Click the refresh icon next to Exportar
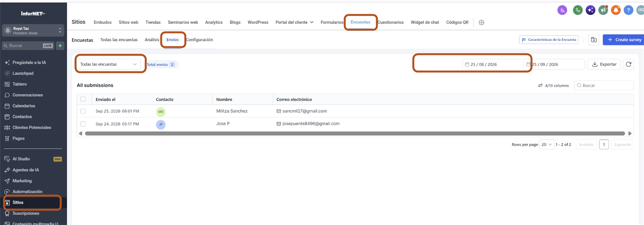 629,64
